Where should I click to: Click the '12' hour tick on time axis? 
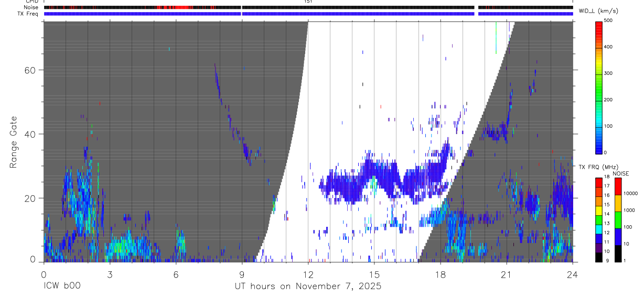pyautogui.click(x=308, y=273)
